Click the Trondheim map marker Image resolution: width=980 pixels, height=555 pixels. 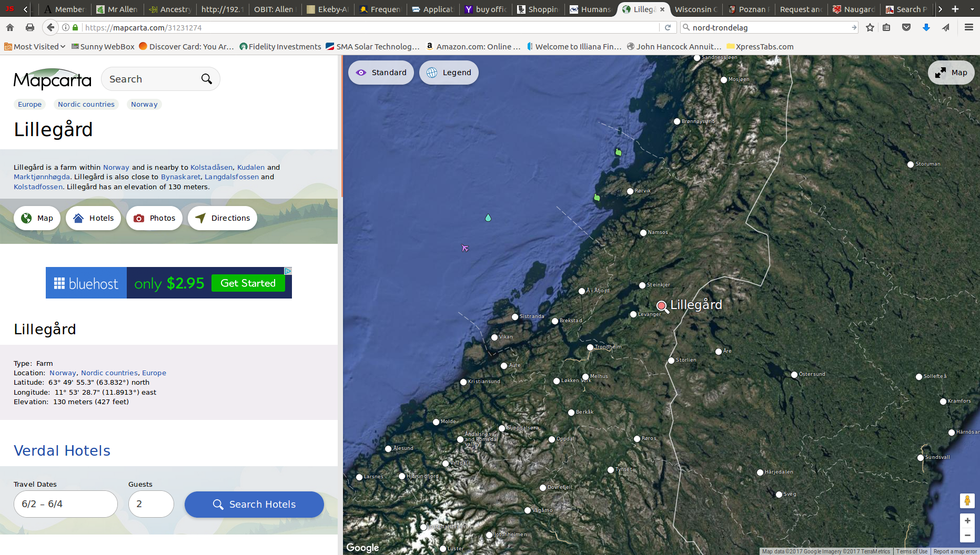pos(590,347)
